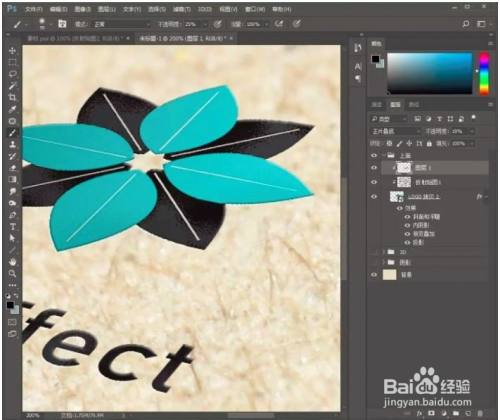Show the 3D group by its visibility box
Image resolution: width=500 pixels, height=420 pixels.
tap(374, 252)
